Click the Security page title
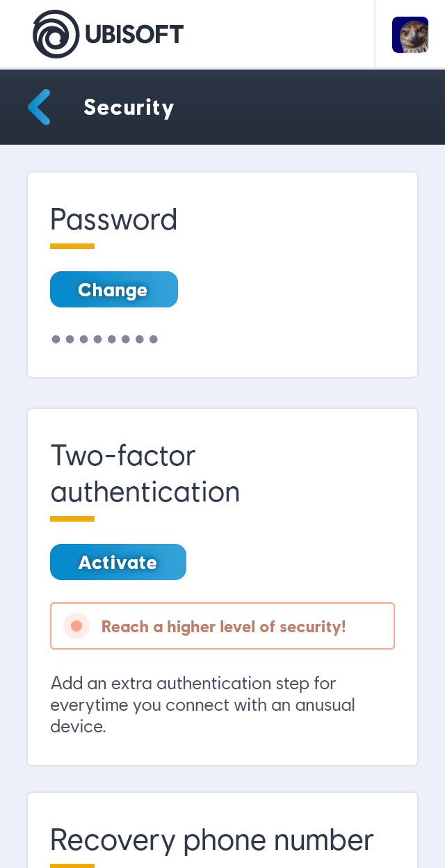The width and height of the screenshot is (445, 868). (x=129, y=108)
